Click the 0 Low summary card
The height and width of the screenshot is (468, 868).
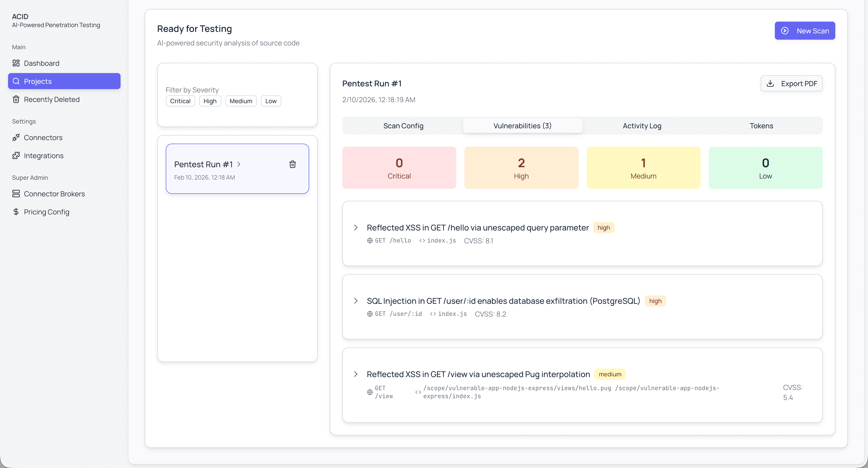(766, 167)
